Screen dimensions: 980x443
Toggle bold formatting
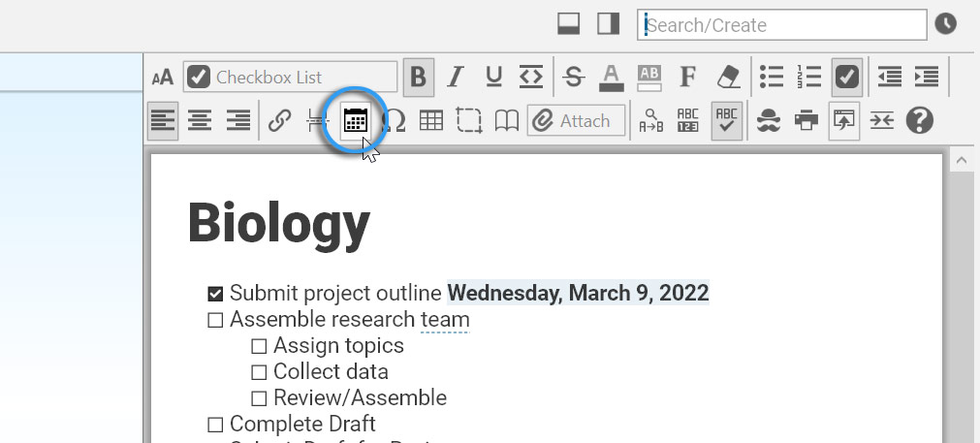point(419,77)
